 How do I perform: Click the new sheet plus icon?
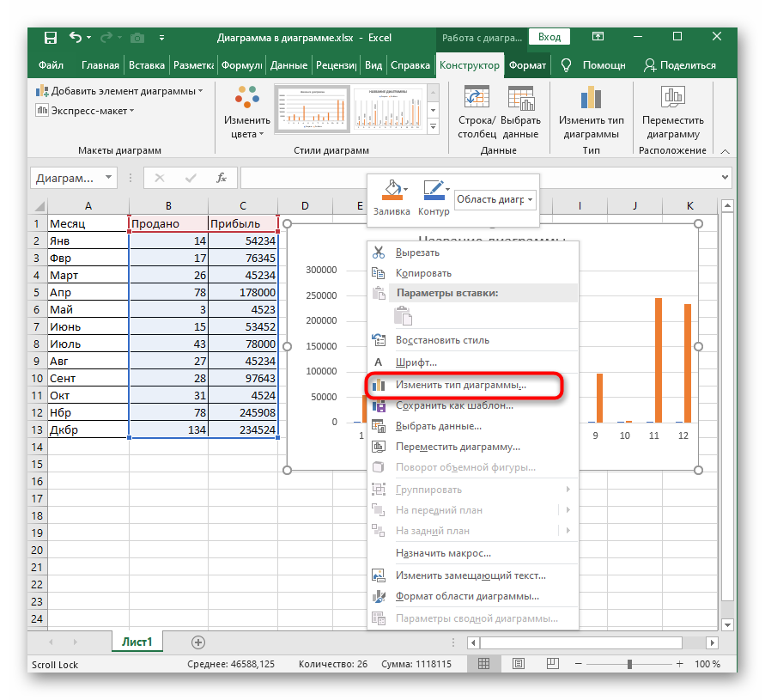198,642
